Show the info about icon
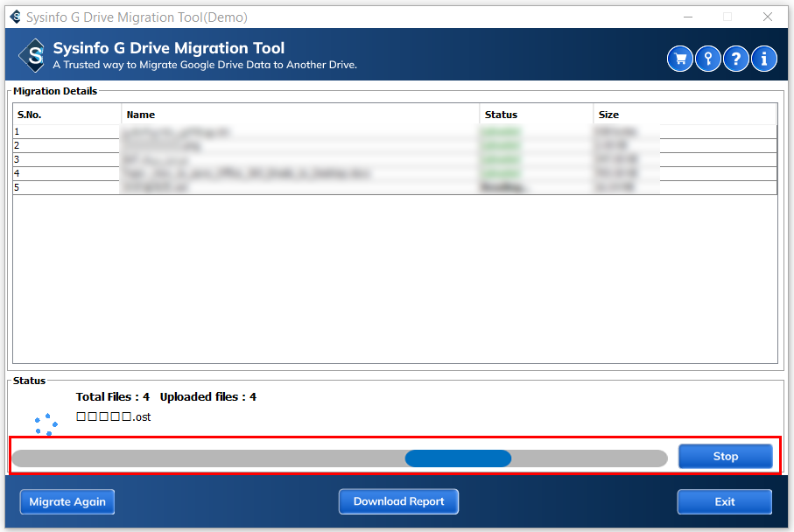The image size is (794, 532). point(764,59)
